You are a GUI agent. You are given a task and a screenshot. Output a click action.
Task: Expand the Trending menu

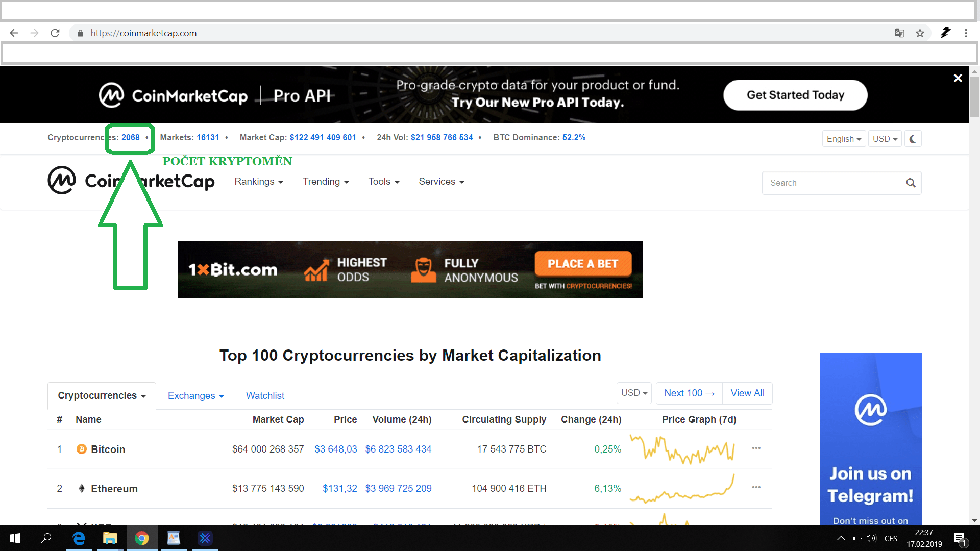click(326, 182)
